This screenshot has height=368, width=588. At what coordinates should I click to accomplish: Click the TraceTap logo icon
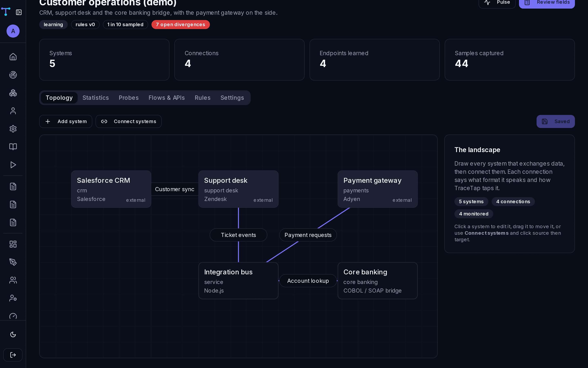(6, 11)
